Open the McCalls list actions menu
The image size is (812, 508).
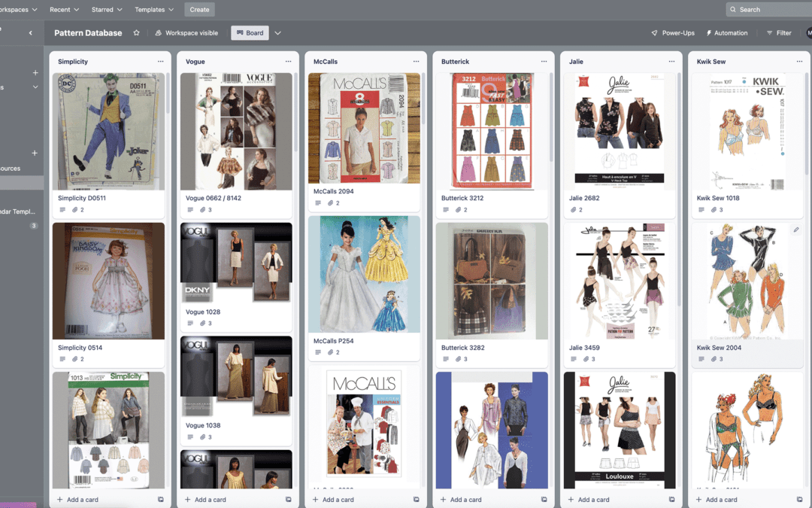(x=417, y=61)
